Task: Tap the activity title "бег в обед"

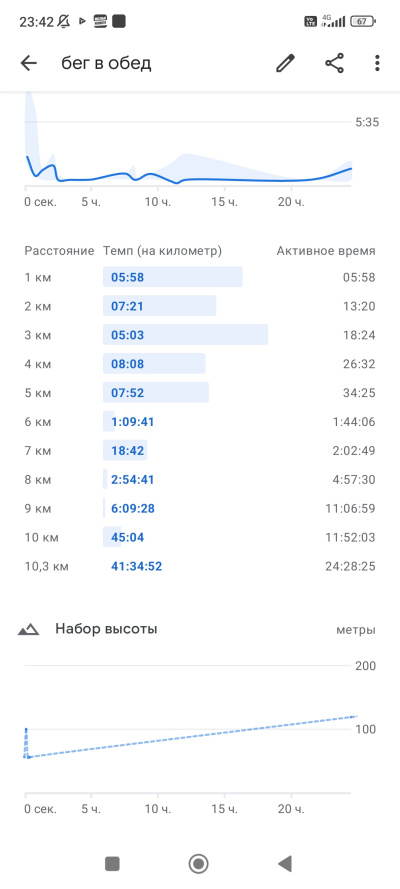Action: 107,63
